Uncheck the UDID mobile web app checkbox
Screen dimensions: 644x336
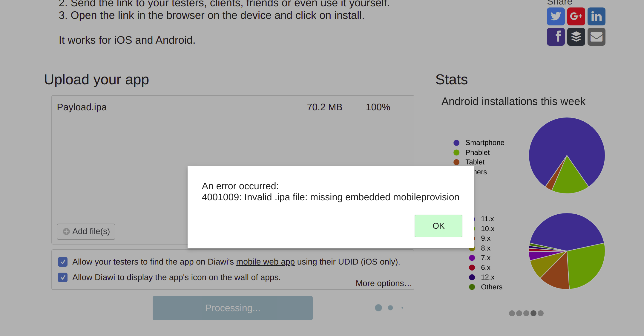pyautogui.click(x=63, y=262)
